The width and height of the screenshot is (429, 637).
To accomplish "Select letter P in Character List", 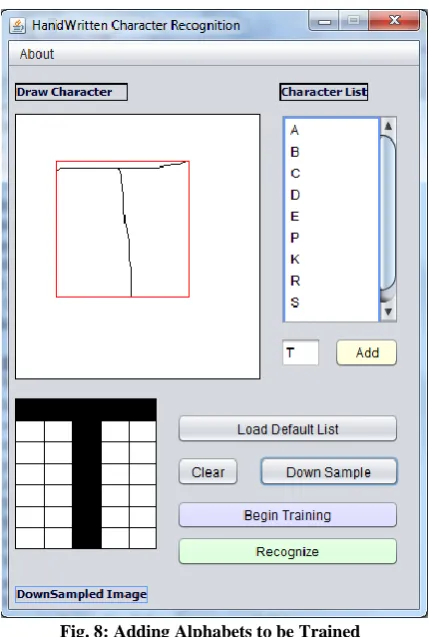I will (x=295, y=238).
